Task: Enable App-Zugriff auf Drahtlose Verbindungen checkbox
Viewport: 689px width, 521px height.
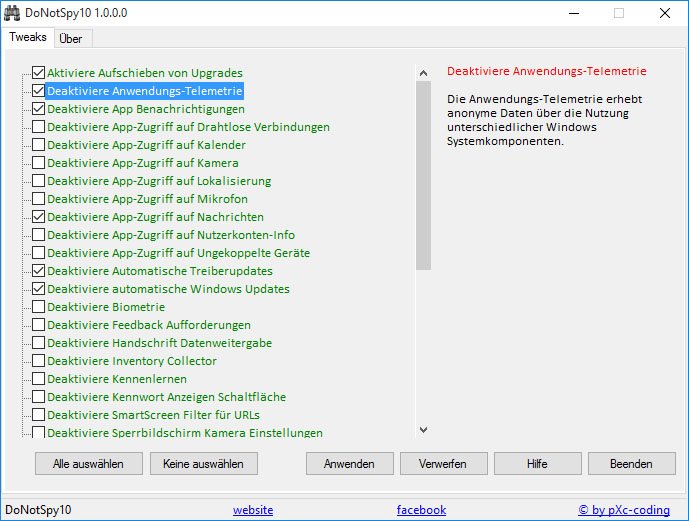Action: (39, 127)
